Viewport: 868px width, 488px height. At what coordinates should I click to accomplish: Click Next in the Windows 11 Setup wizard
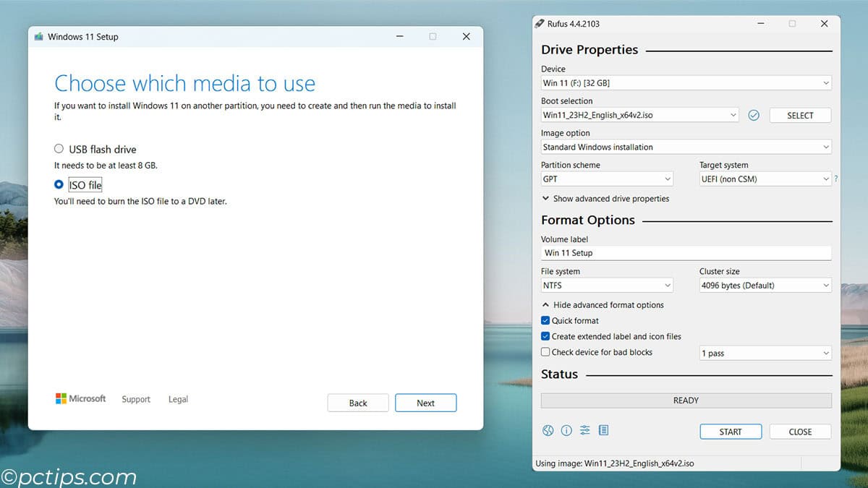pos(425,403)
